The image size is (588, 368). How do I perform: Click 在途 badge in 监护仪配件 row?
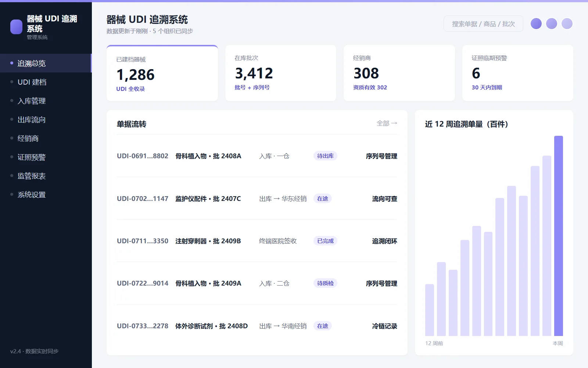pos(323,199)
